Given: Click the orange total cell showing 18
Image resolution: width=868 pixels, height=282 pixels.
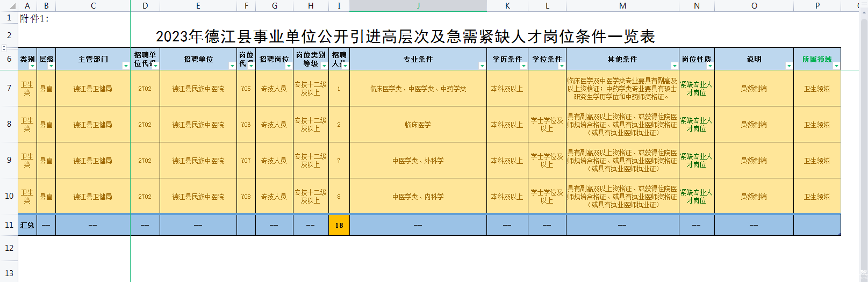Looking at the screenshot, I should click(339, 225).
